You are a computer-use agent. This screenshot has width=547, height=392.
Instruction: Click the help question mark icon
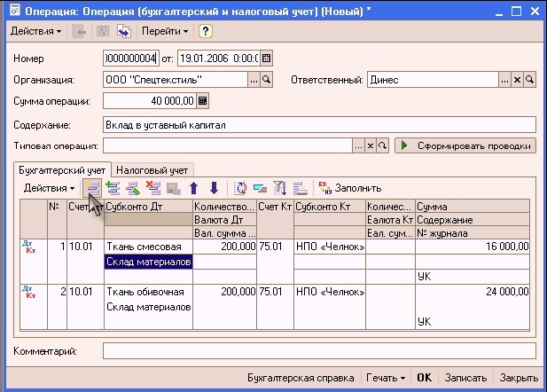[205, 31]
